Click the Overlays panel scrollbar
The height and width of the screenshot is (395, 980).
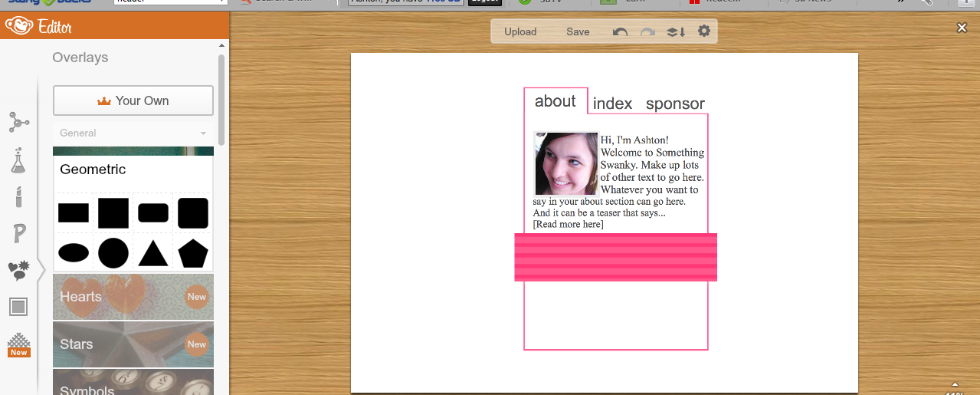click(221, 100)
